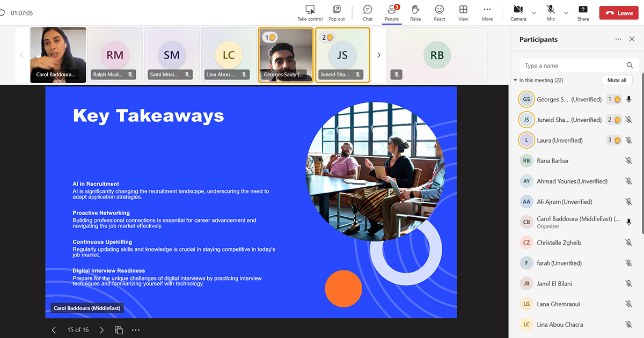
Task: Select Georges Saidy's video thumbnail
Action: 286,55
